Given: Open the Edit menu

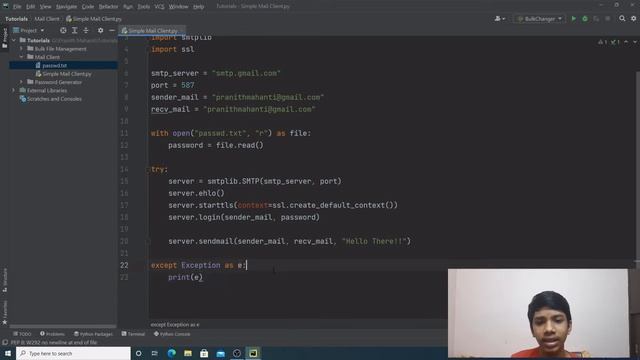Looking at the screenshot, I should coord(31,7).
